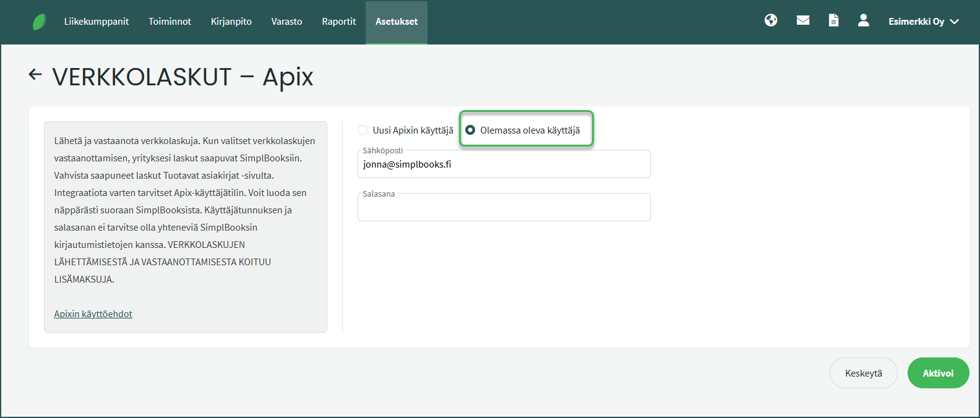Image resolution: width=980 pixels, height=418 pixels.
Task: Open the user profile icon
Action: [864, 20]
